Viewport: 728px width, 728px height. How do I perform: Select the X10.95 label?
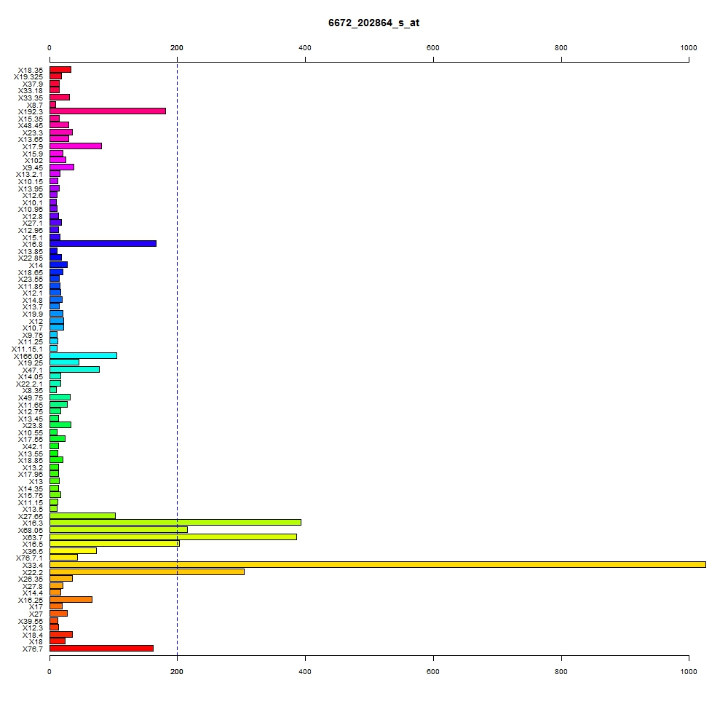(x=31, y=210)
